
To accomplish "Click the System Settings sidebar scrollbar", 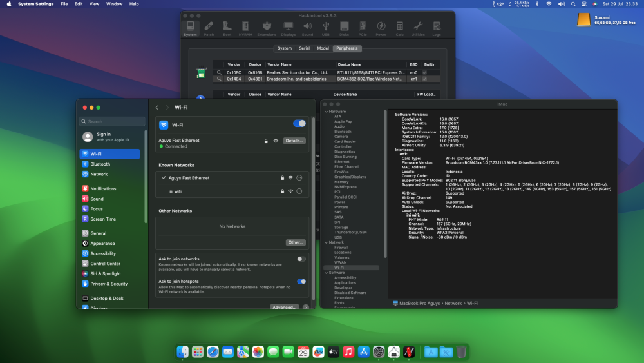I will [x=146, y=177].
